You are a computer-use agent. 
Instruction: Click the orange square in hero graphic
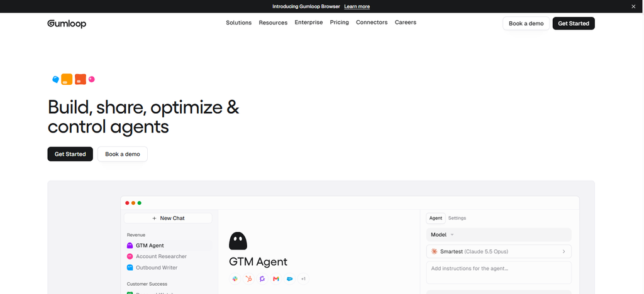(67, 79)
